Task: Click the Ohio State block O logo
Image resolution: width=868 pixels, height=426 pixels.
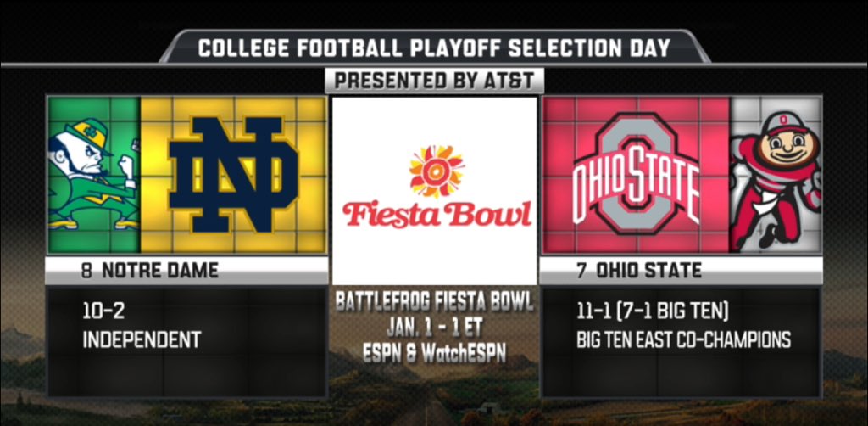Action: (x=636, y=174)
